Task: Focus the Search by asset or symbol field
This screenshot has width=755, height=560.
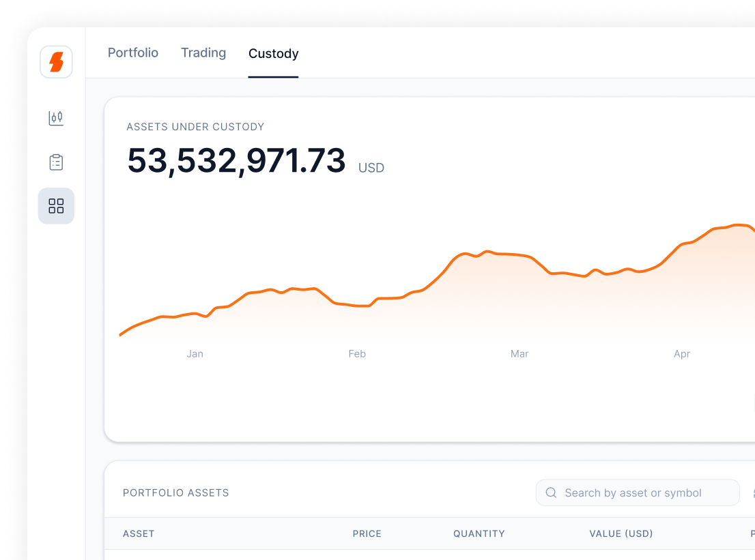Action: [x=638, y=492]
